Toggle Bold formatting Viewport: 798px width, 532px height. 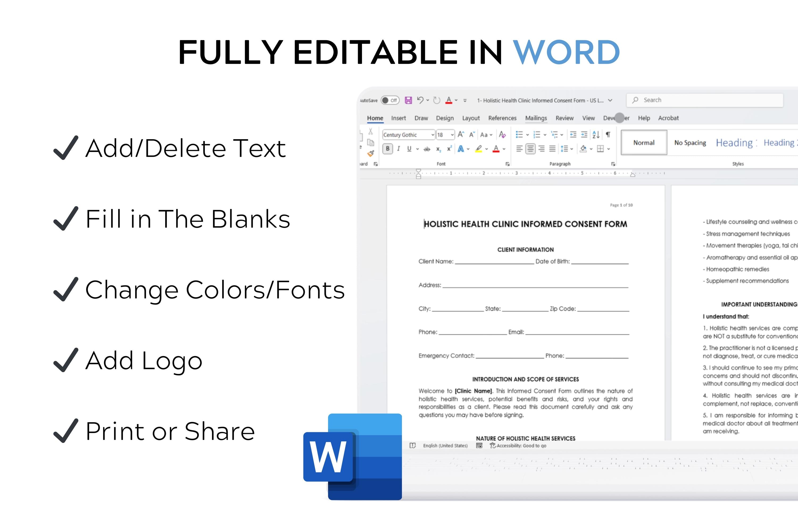click(x=388, y=149)
